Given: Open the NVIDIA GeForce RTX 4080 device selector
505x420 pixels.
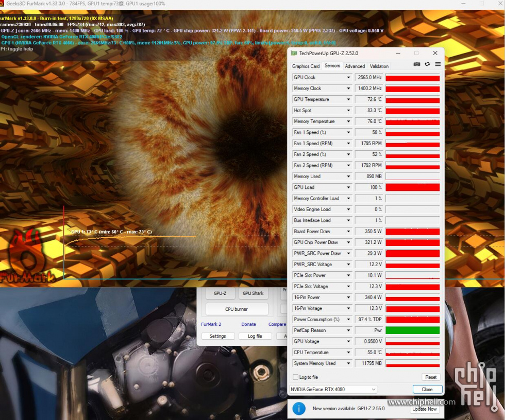Looking at the screenshot, I should click(333, 390).
